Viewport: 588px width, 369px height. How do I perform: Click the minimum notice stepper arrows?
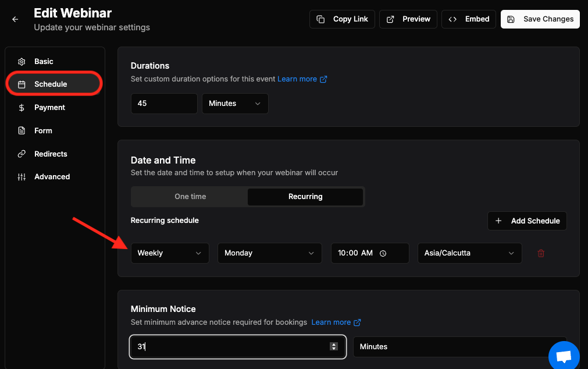click(334, 346)
